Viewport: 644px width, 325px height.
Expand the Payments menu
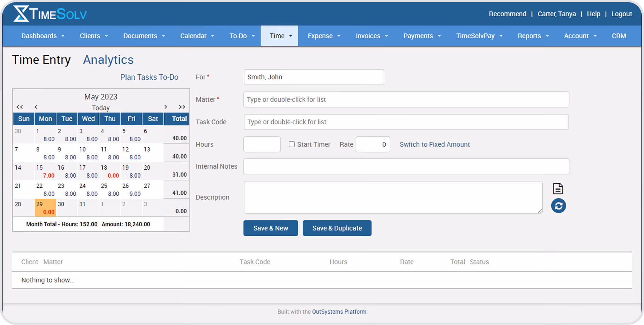[422, 36]
